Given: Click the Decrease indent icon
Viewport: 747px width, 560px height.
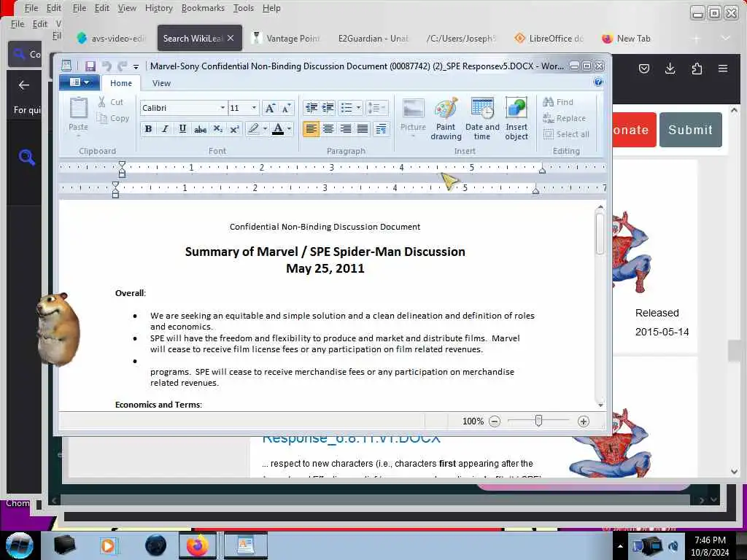Looking at the screenshot, I should tap(311, 108).
